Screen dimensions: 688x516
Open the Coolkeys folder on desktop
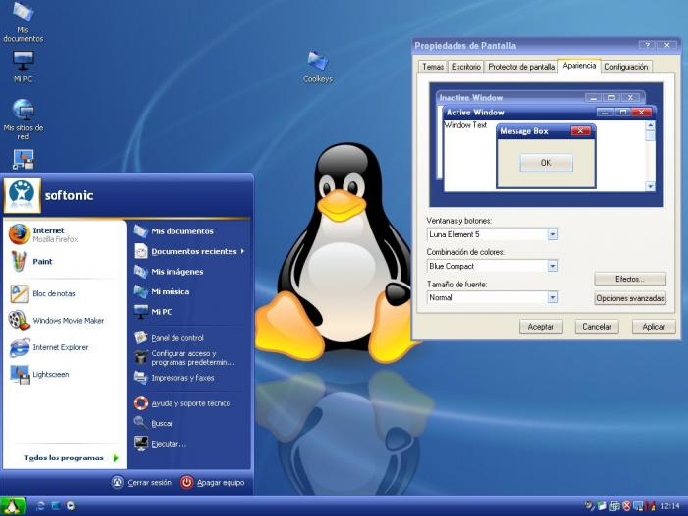[318, 67]
